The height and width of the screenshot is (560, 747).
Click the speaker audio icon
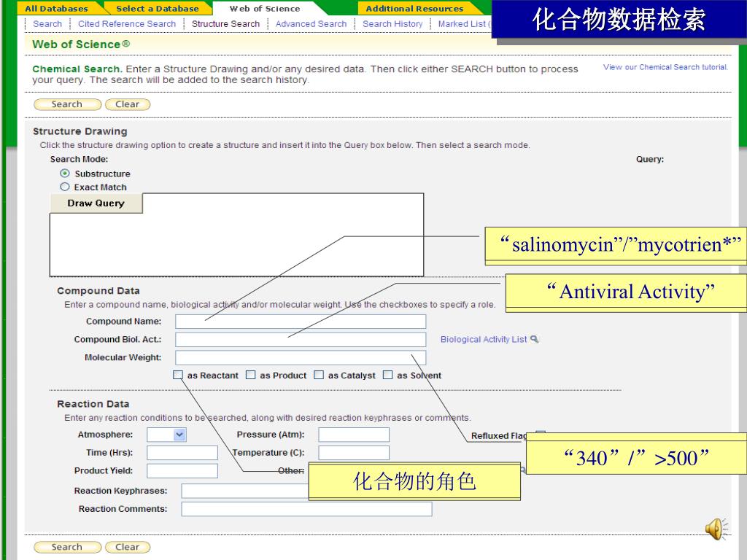(716, 529)
